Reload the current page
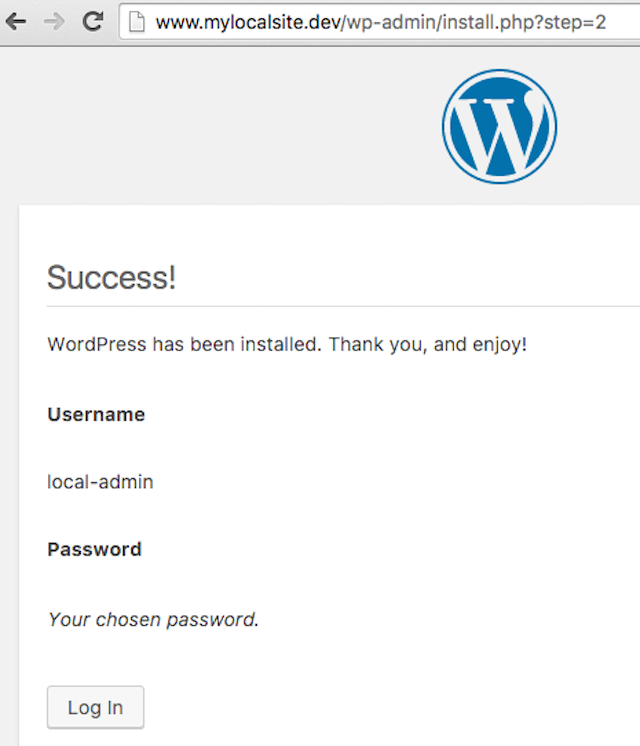This screenshot has height=746, width=640. [x=92, y=21]
